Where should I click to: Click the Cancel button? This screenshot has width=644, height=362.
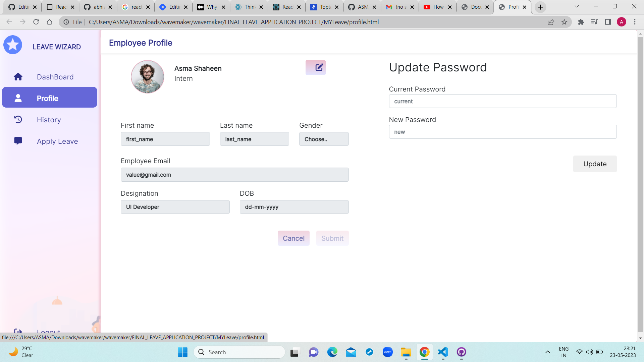[293, 238]
